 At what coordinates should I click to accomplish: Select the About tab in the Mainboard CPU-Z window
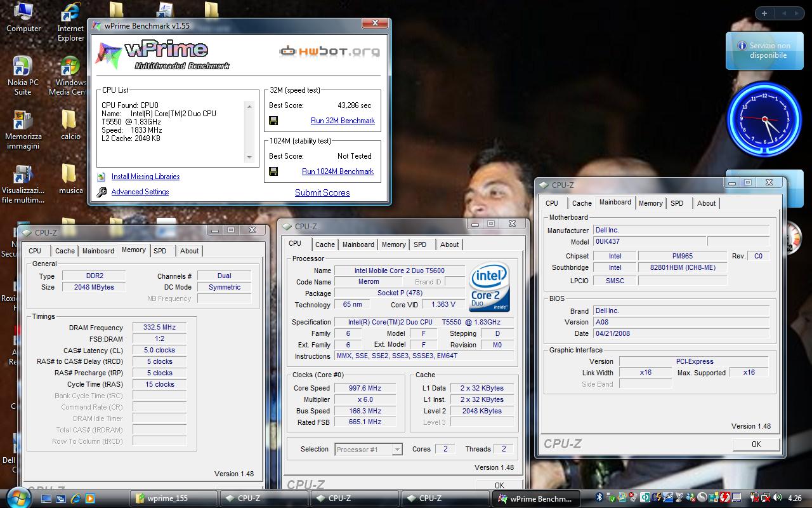[x=706, y=203]
